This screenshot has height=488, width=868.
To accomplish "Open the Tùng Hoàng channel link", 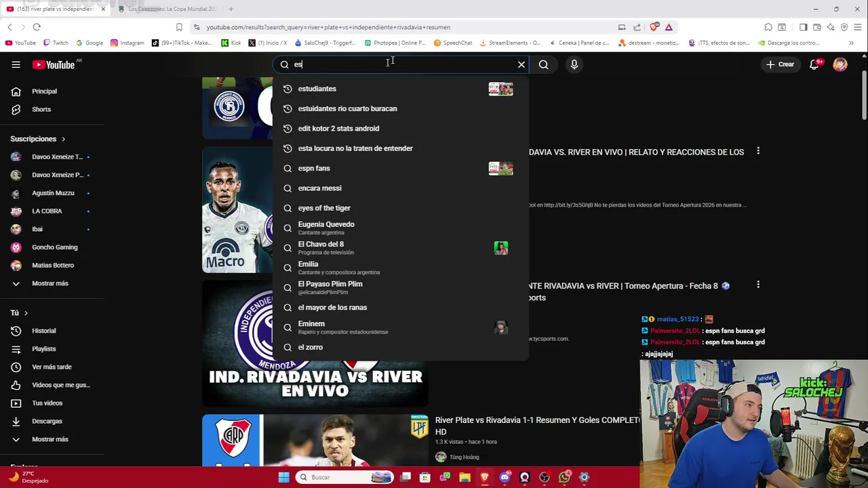I will pyautogui.click(x=464, y=457).
